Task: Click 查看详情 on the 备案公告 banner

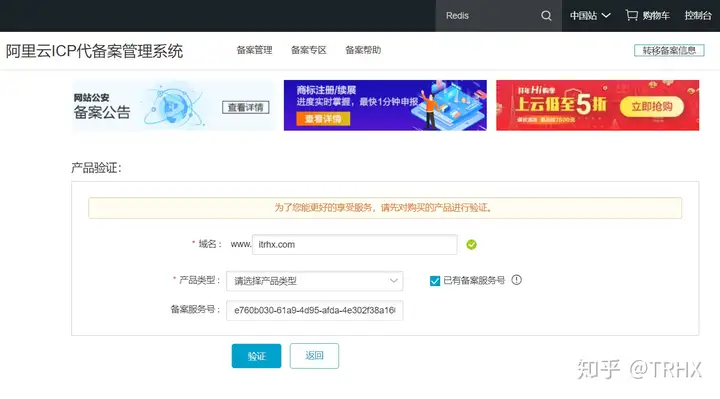Action: coord(246,107)
